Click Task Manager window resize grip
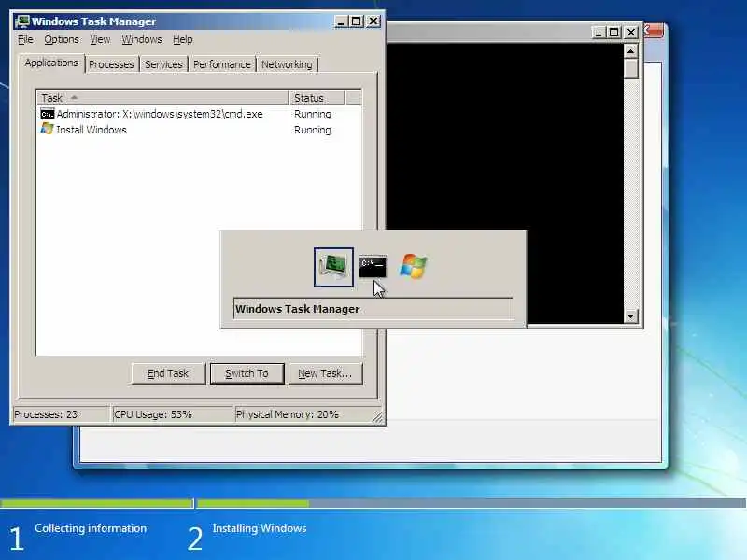Image resolution: width=747 pixels, height=560 pixels. tap(377, 416)
